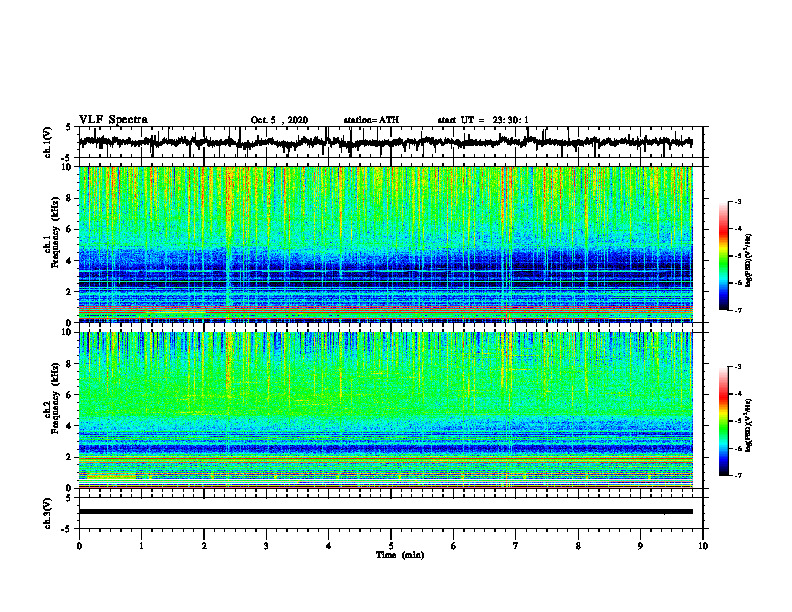The height and width of the screenshot is (612, 792).
Task: Click time axis tick label '10'
Action: coord(703,546)
